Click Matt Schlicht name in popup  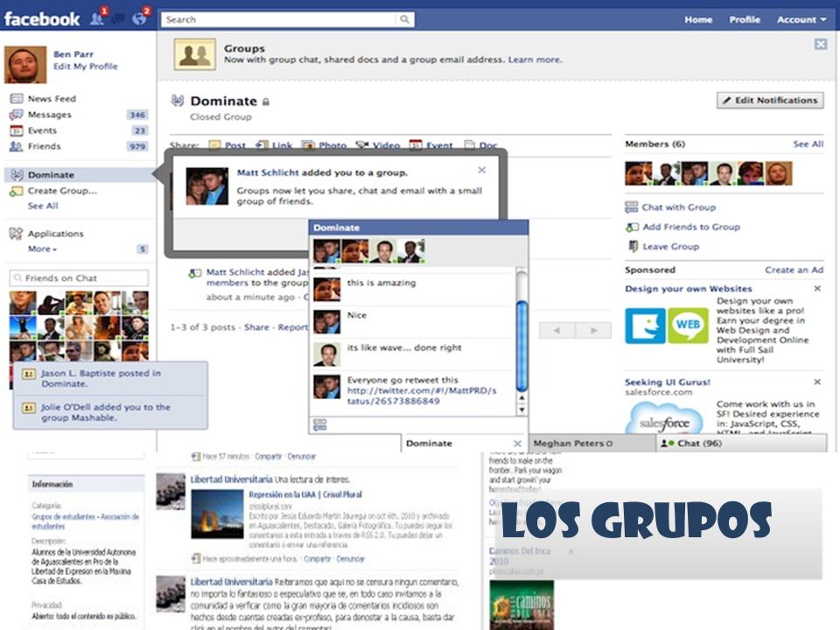(x=268, y=172)
